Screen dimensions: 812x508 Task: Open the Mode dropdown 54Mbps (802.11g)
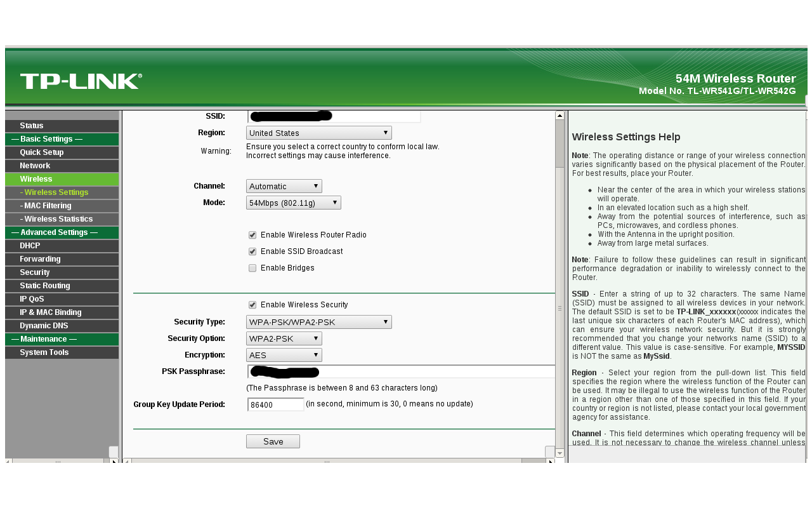[x=294, y=203]
